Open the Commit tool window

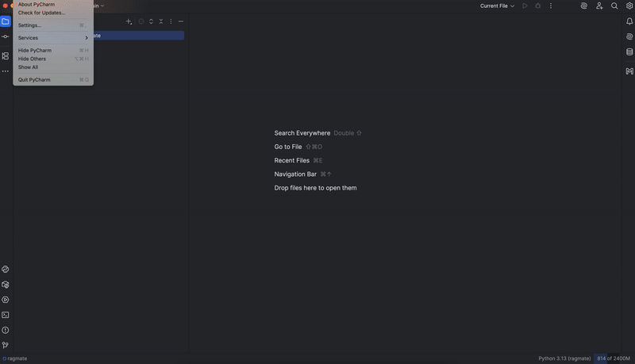point(6,36)
